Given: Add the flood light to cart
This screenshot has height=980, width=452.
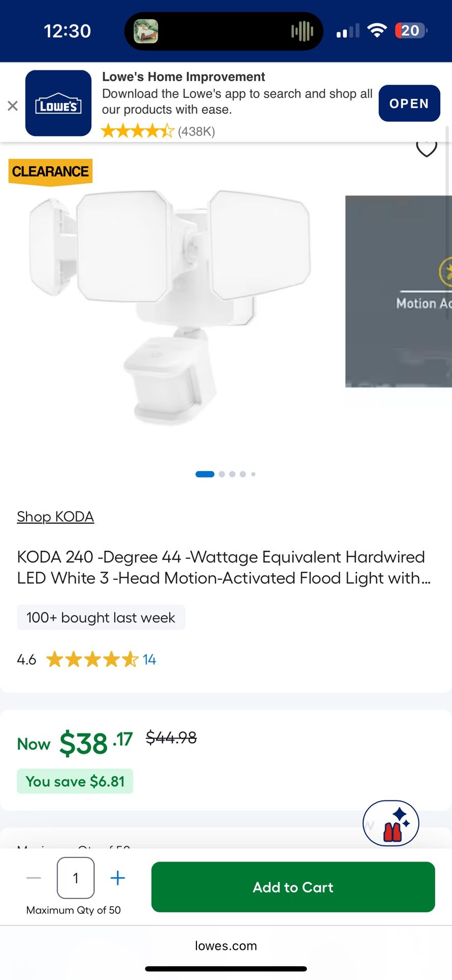Looking at the screenshot, I should tap(293, 887).
